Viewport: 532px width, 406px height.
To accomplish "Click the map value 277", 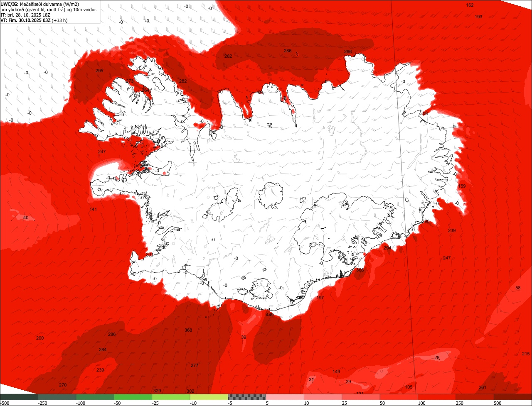I will [x=195, y=365].
